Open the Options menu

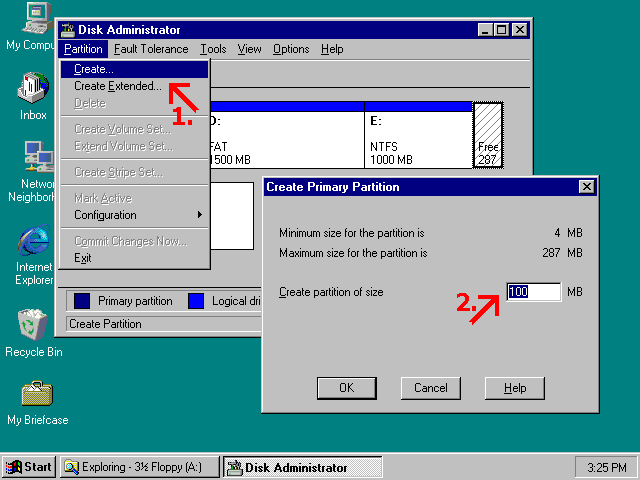click(291, 49)
